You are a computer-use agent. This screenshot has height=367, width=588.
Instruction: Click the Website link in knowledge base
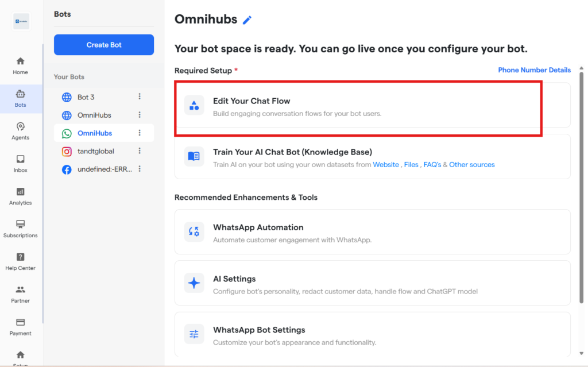(385, 165)
